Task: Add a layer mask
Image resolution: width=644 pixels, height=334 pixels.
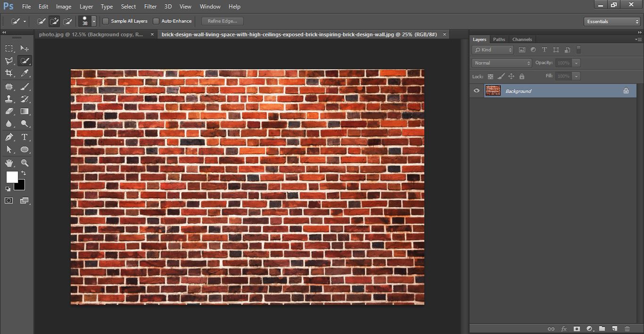Action: pyautogui.click(x=576, y=328)
